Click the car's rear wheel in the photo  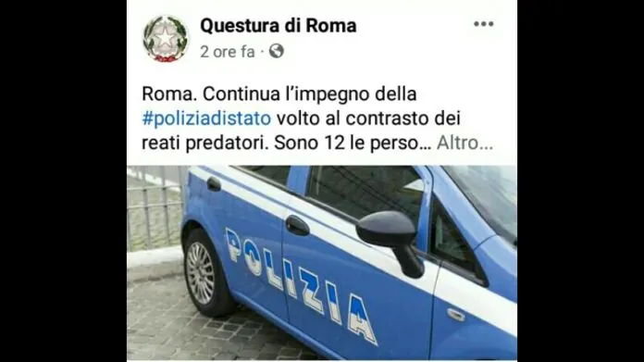(x=204, y=272)
